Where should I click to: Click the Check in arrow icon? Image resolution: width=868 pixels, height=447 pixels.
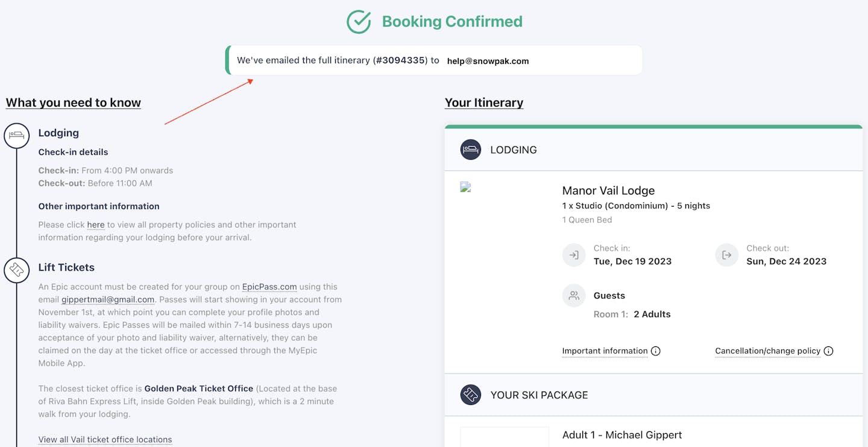(574, 255)
